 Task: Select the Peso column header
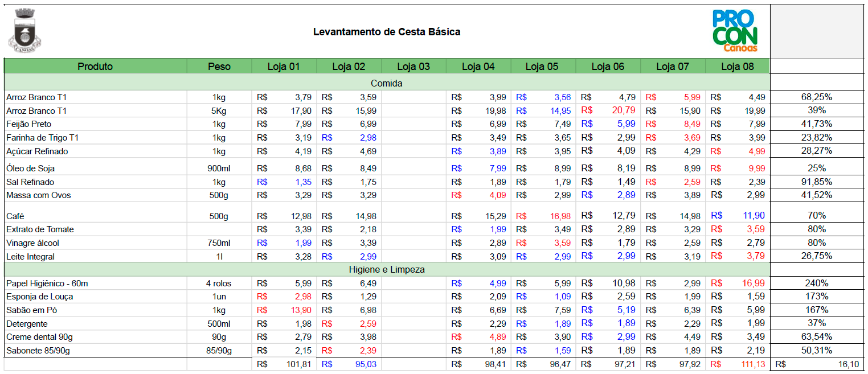coord(219,67)
